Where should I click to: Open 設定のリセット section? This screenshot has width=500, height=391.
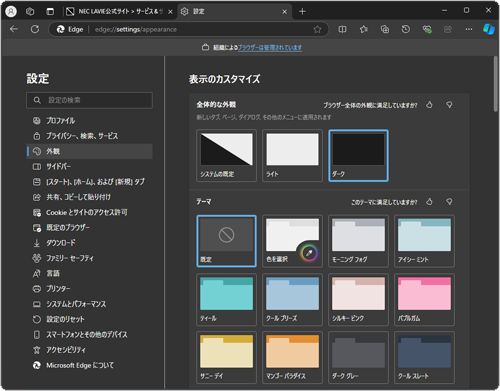coord(89,319)
